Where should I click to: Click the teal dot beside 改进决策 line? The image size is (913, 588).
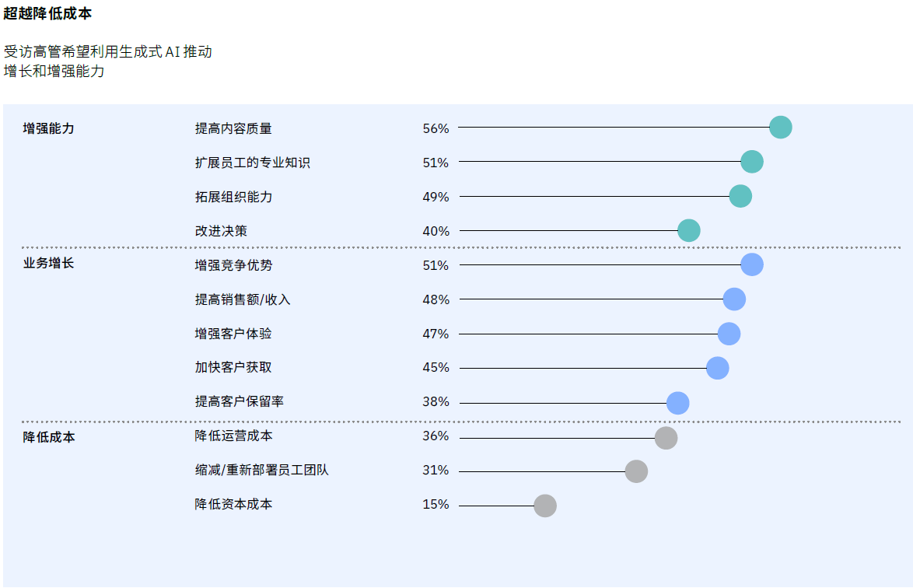point(688,230)
